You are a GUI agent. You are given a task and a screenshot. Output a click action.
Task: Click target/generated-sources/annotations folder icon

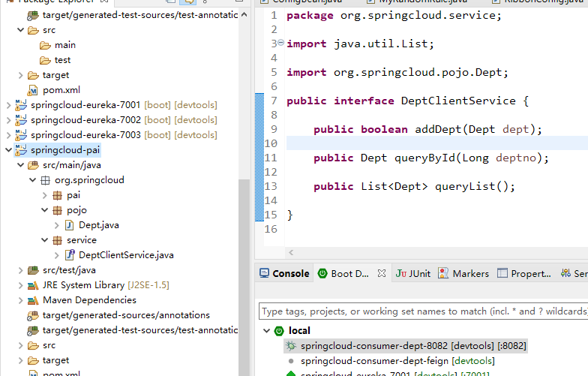click(x=33, y=315)
